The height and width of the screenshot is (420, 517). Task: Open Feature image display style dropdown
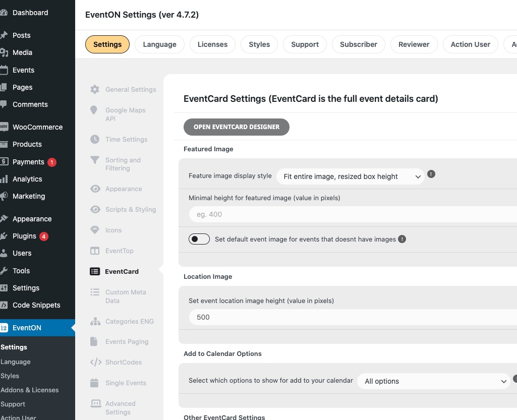click(350, 176)
